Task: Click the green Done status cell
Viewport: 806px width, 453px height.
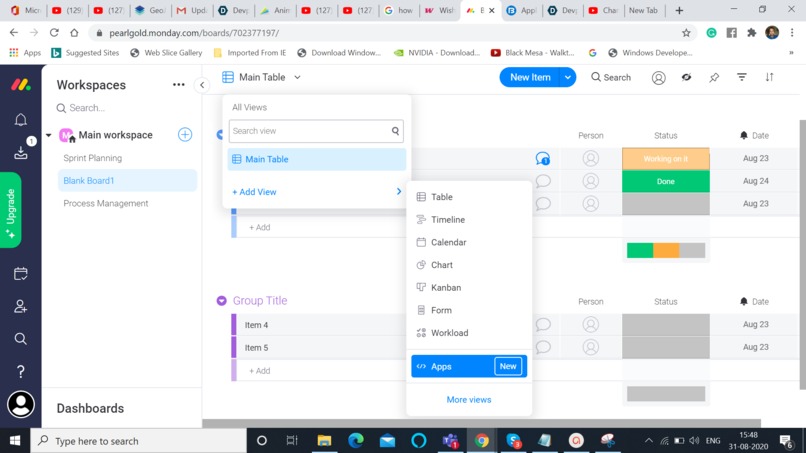Action: pyautogui.click(x=666, y=181)
